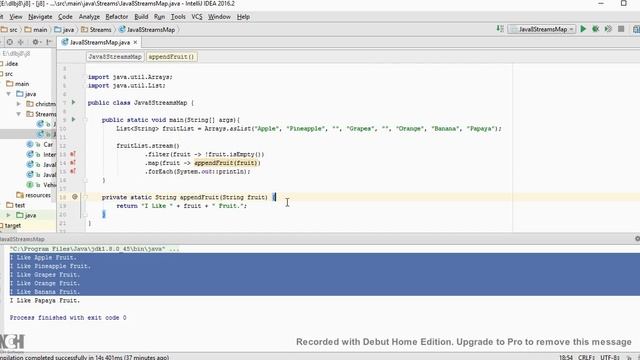The height and width of the screenshot is (360, 640).
Task: Click CRLF line separator in status bar
Action: [x=587, y=357]
